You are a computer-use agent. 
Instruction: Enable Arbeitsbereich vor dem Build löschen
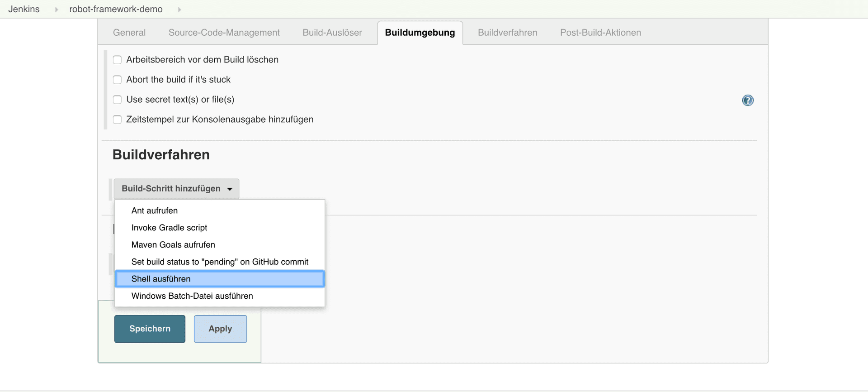point(117,60)
